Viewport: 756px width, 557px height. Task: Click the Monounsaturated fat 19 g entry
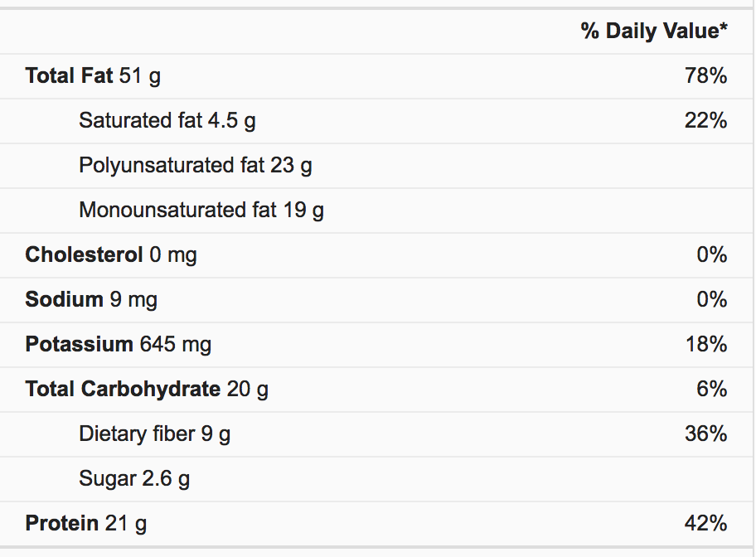(x=201, y=211)
